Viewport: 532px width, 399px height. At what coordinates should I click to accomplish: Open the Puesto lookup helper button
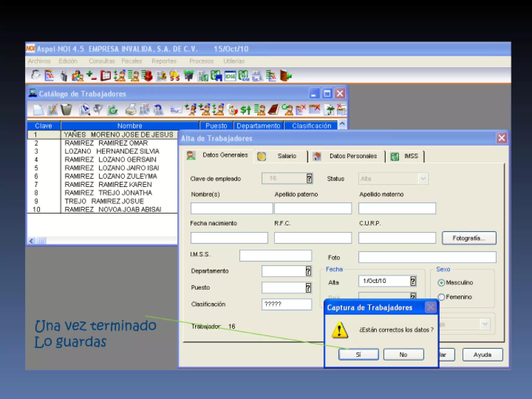click(x=308, y=288)
